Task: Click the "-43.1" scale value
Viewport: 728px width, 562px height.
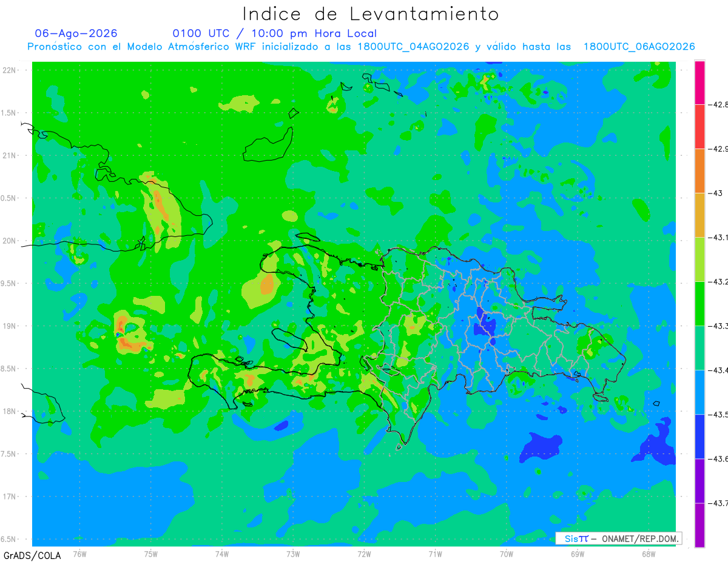Action: click(x=717, y=238)
